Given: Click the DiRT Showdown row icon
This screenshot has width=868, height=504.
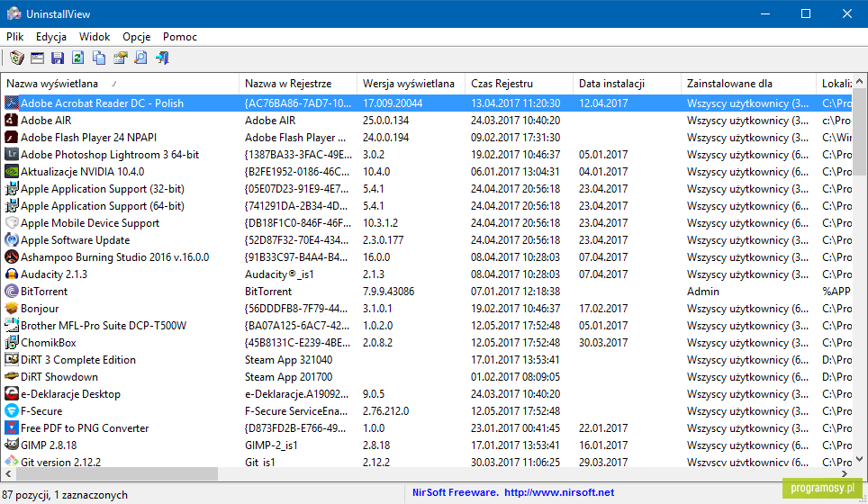Looking at the screenshot, I should tap(11, 377).
